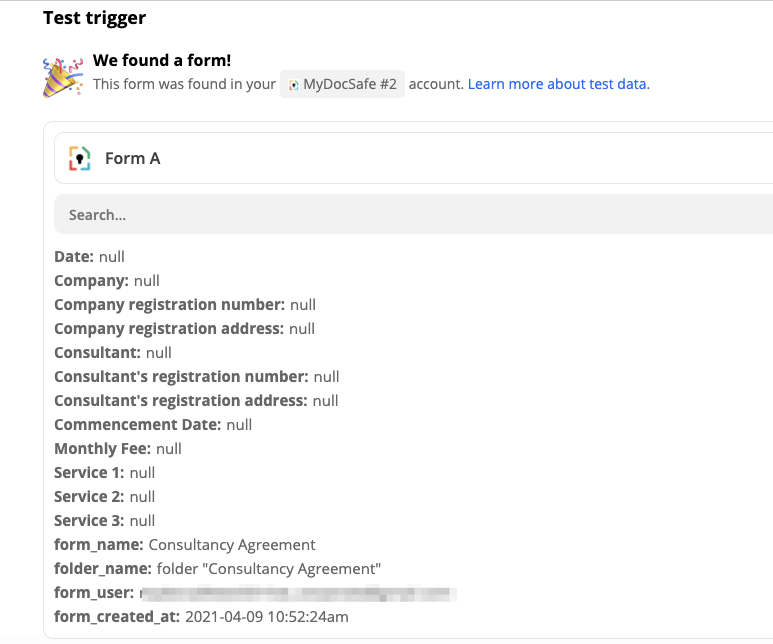Viewport: 773px width, 644px height.
Task: Select the form_created_at timestamp value
Action: (267, 617)
